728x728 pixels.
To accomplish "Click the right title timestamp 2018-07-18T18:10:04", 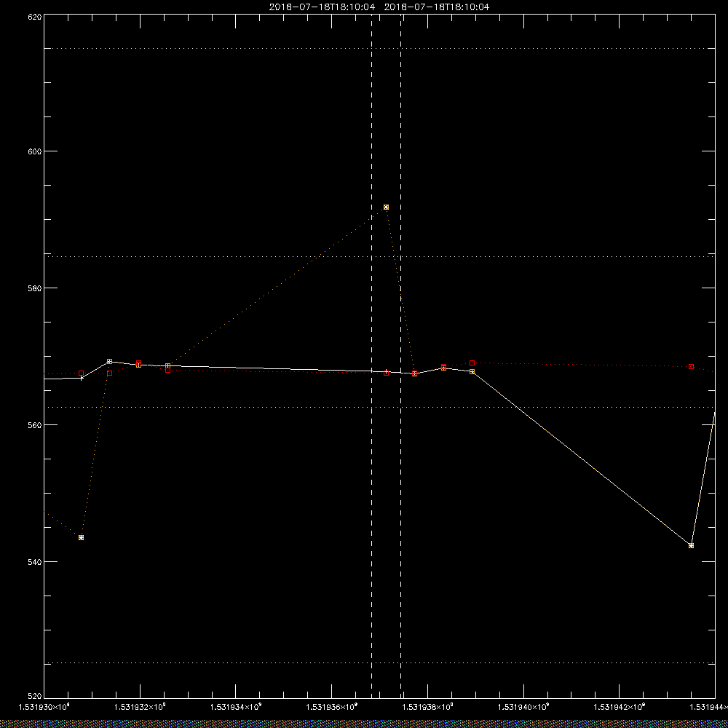I will (437, 7).
